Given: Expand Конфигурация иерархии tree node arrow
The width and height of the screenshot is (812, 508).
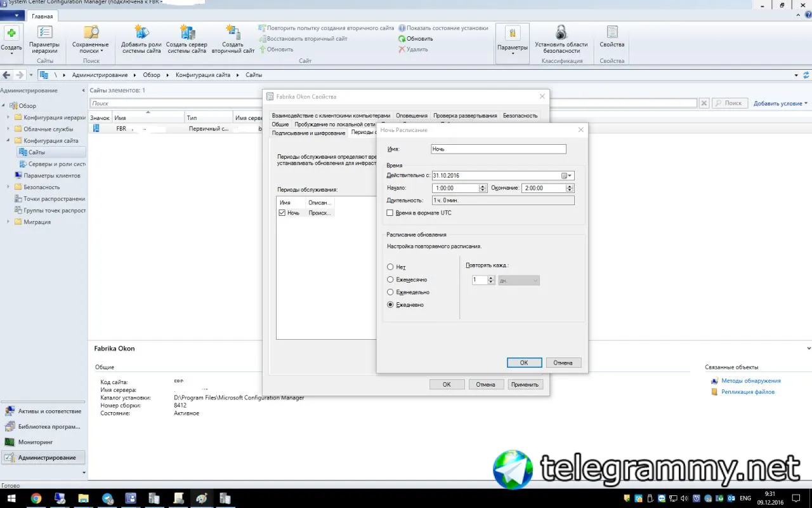Looking at the screenshot, I should (x=10, y=117).
